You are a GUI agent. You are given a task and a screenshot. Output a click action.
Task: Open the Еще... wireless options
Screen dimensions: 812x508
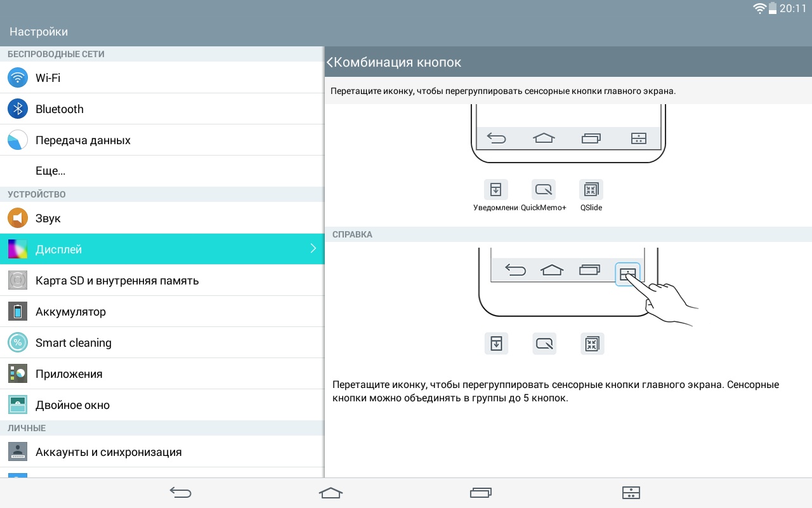[162, 171]
